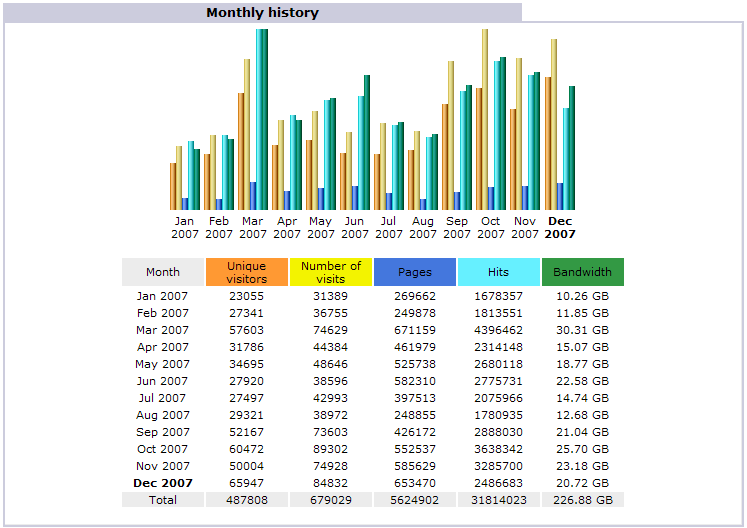Select the Jan 2007 label beneath the chart
The height and width of the screenshot is (528, 747).
(x=185, y=227)
